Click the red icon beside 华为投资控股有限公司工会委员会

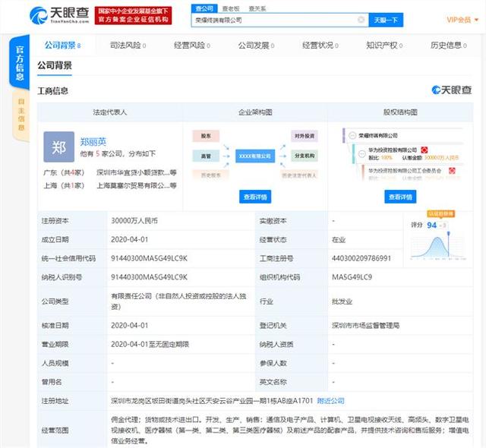coord(452,170)
